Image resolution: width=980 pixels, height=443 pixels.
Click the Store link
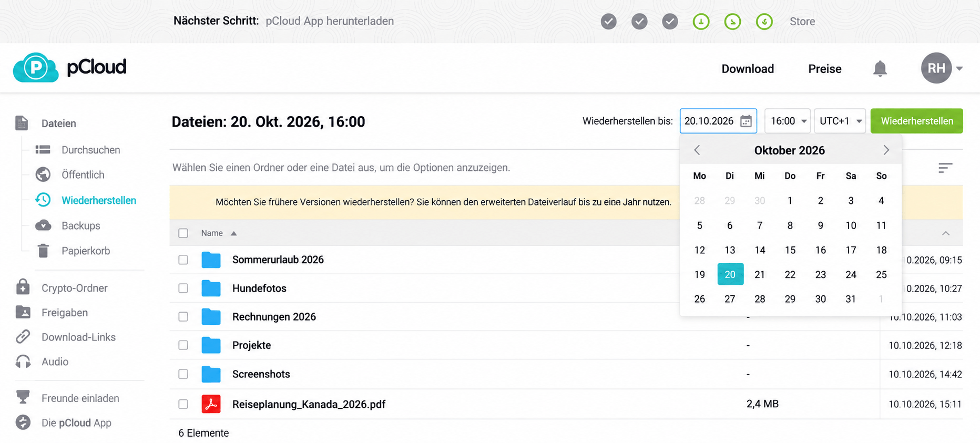802,22
